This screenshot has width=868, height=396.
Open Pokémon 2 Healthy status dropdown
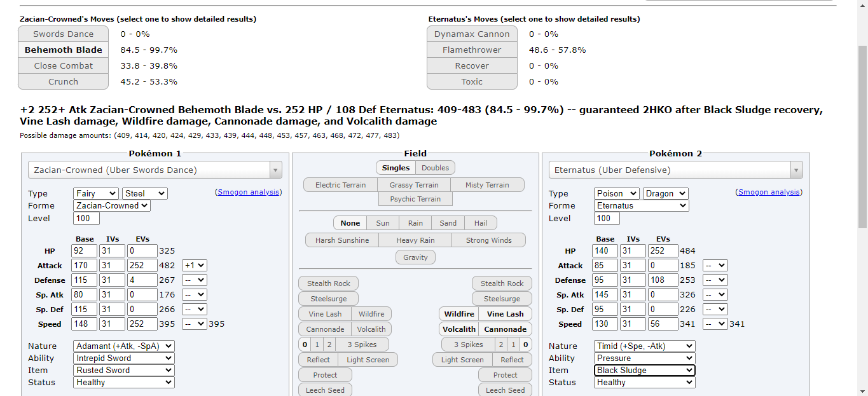pos(645,382)
